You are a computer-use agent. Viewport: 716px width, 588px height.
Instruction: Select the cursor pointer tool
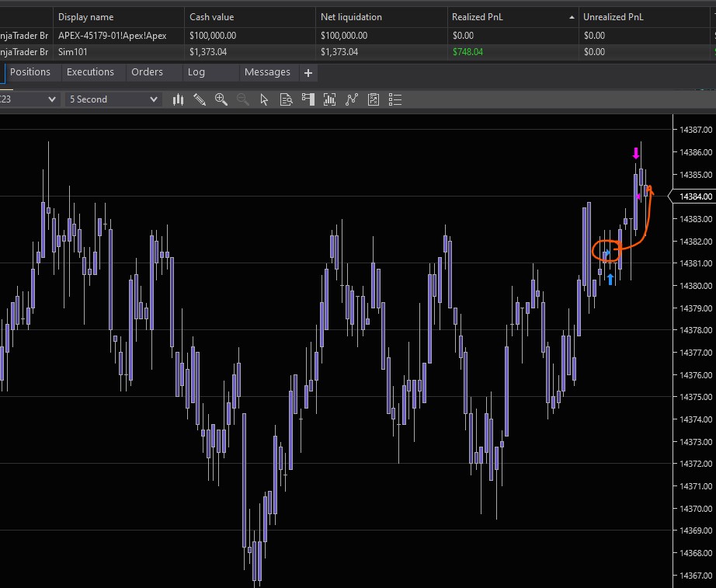(x=264, y=99)
